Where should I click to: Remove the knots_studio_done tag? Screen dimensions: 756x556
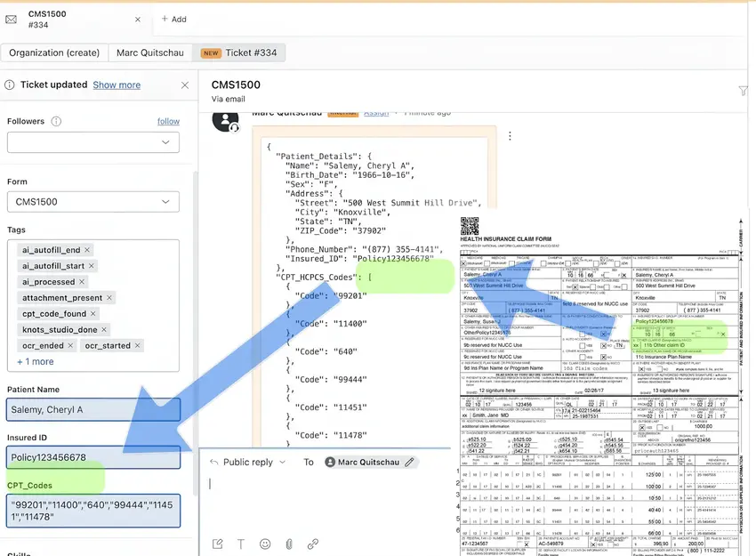click(x=104, y=329)
